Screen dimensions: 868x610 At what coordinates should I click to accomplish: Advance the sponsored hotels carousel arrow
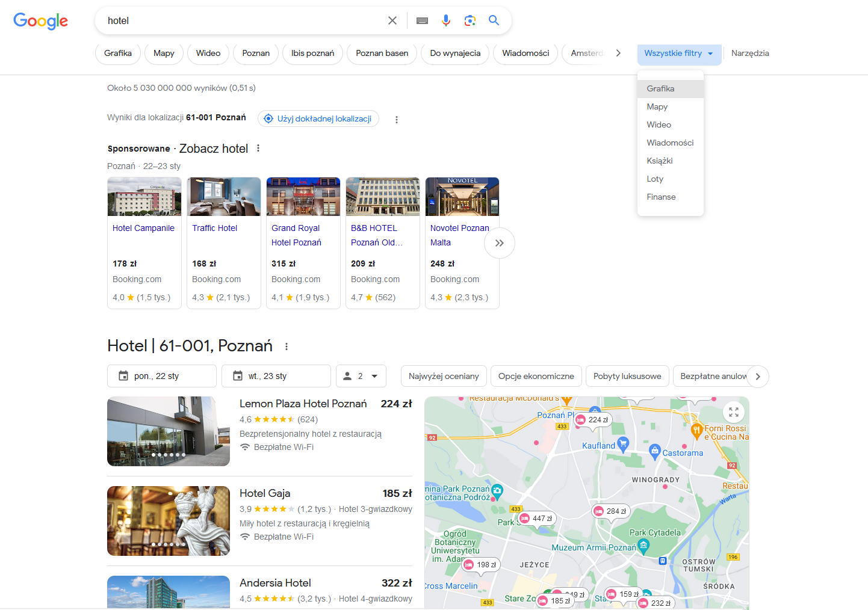coord(500,242)
